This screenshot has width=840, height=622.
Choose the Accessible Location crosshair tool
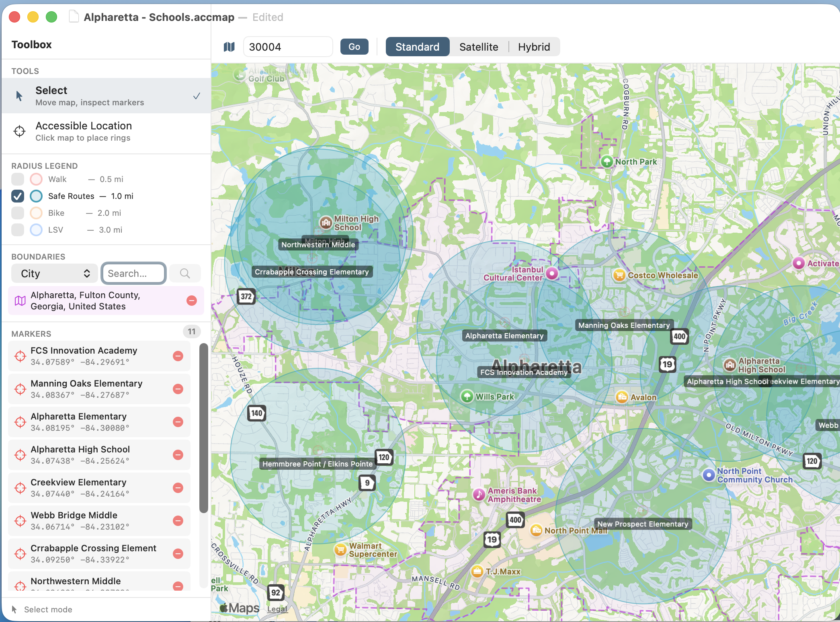coord(106,131)
